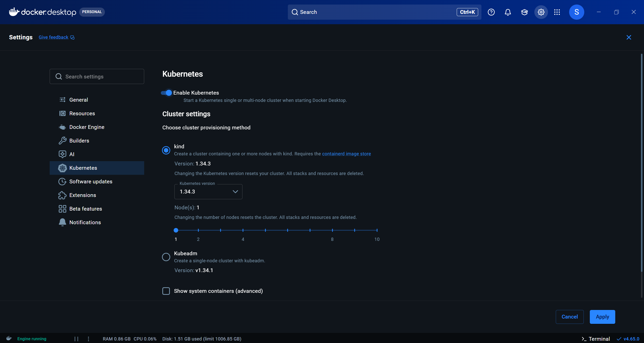Open Resources settings section

[x=97, y=113]
